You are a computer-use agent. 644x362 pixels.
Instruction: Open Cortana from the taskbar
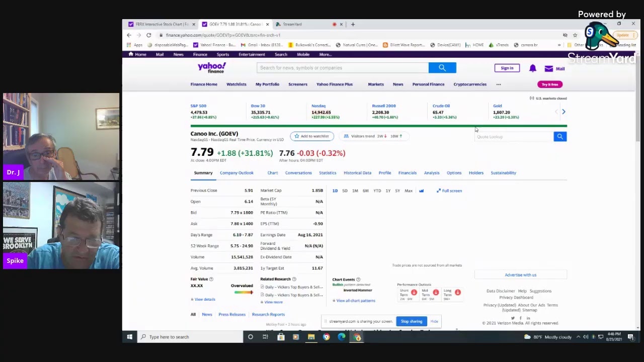tap(250, 337)
